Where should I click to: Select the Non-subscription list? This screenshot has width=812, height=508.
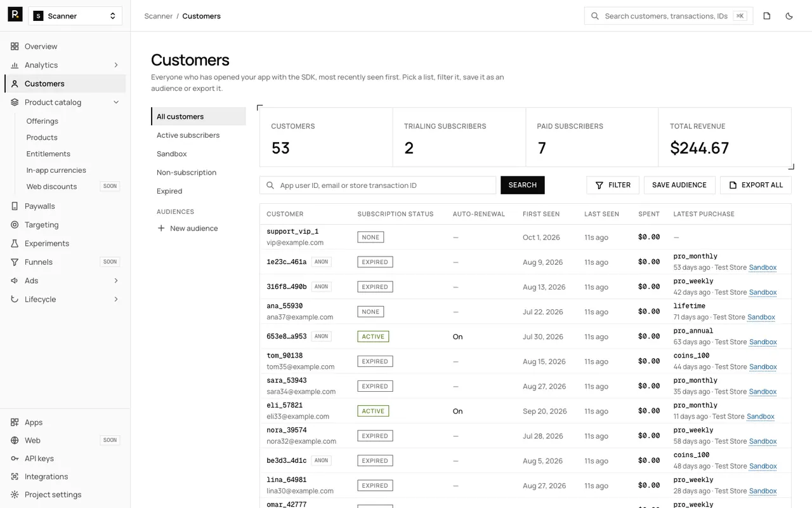198,172
